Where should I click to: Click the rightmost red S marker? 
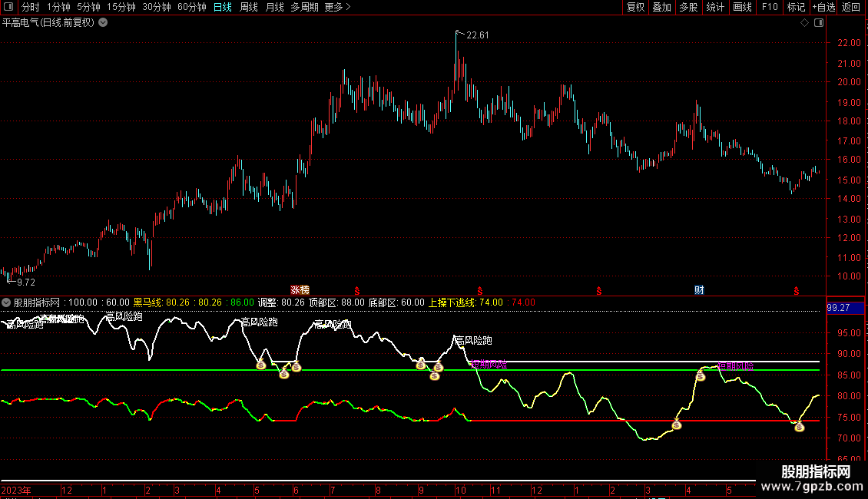point(797,290)
